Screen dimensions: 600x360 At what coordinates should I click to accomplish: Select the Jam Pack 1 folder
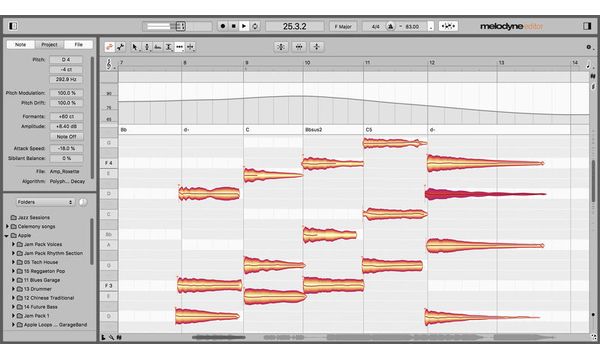33,316
